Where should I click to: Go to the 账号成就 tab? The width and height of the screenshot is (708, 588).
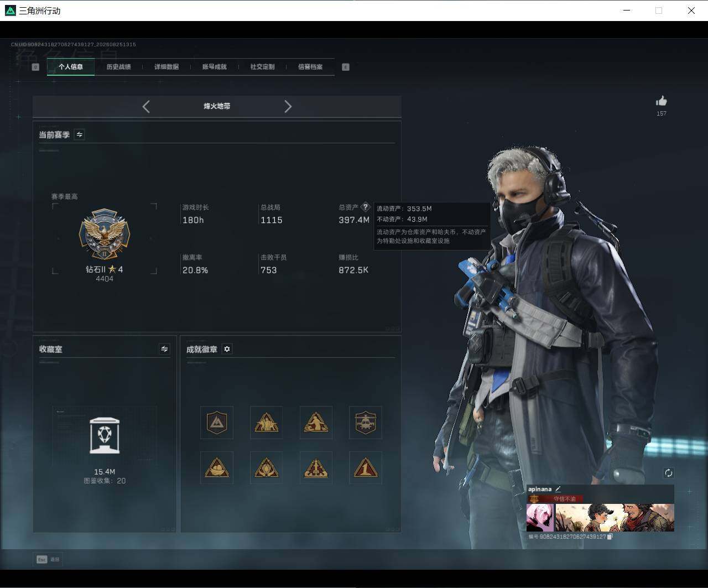tap(214, 67)
